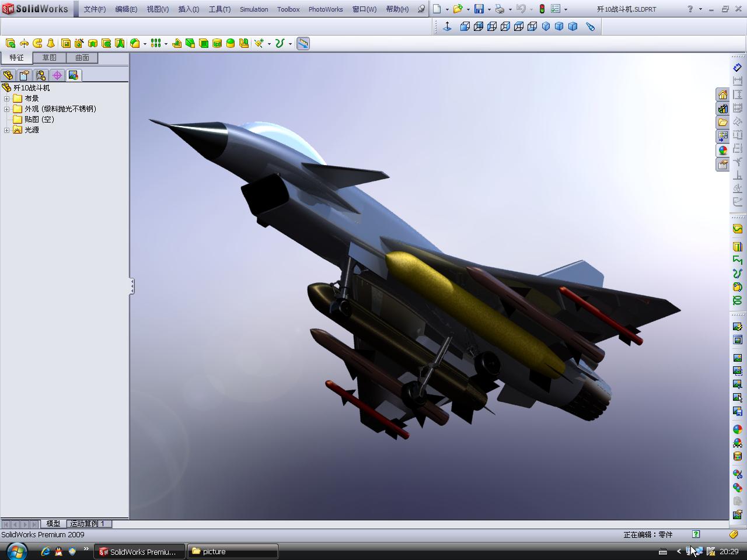Click the Rebuild traffic-light icon
Image resolution: width=747 pixels, height=560 pixels.
click(x=542, y=9)
